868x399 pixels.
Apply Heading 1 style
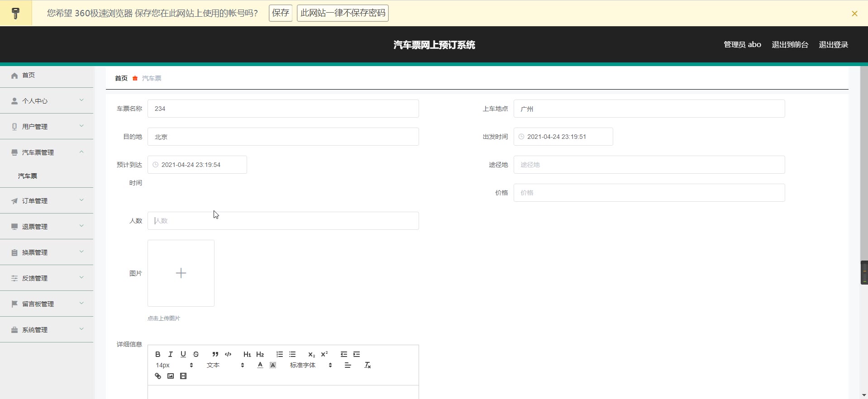pyautogui.click(x=247, y=354)
